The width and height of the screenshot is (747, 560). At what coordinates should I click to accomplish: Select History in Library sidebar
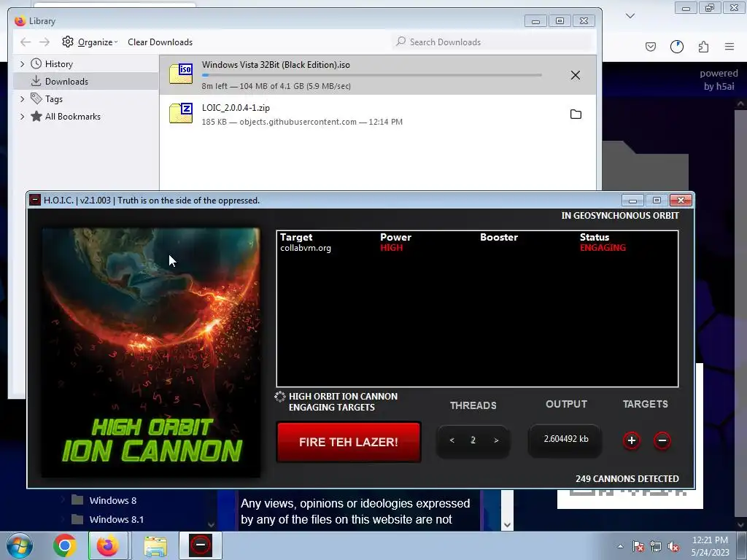pyautogui.click(x=58, y=64)
